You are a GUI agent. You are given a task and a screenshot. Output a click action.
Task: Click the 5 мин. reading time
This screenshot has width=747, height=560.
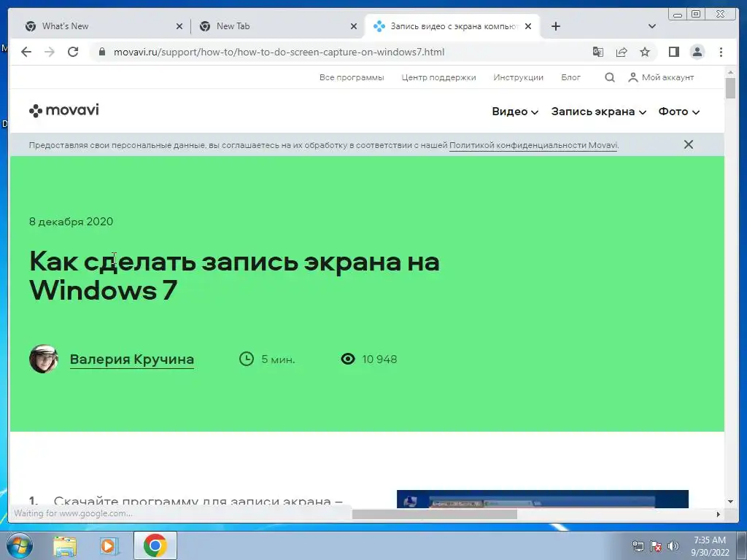(278, 359)
